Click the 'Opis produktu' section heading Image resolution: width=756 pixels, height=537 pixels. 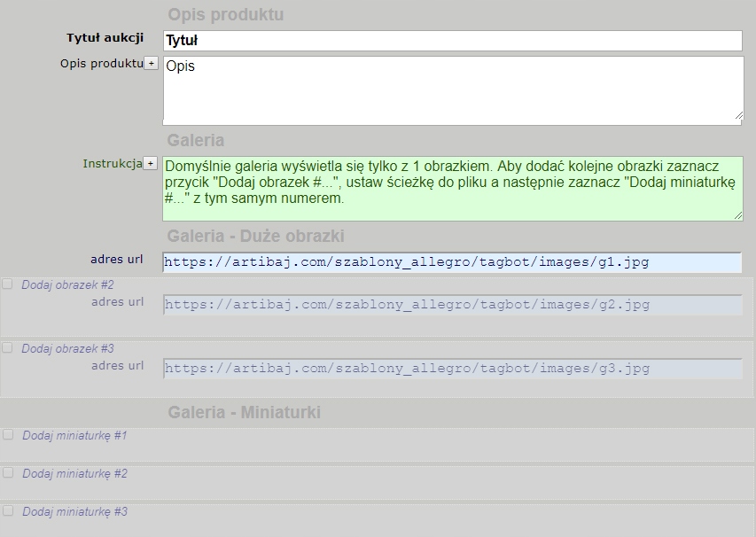(226, 14)
